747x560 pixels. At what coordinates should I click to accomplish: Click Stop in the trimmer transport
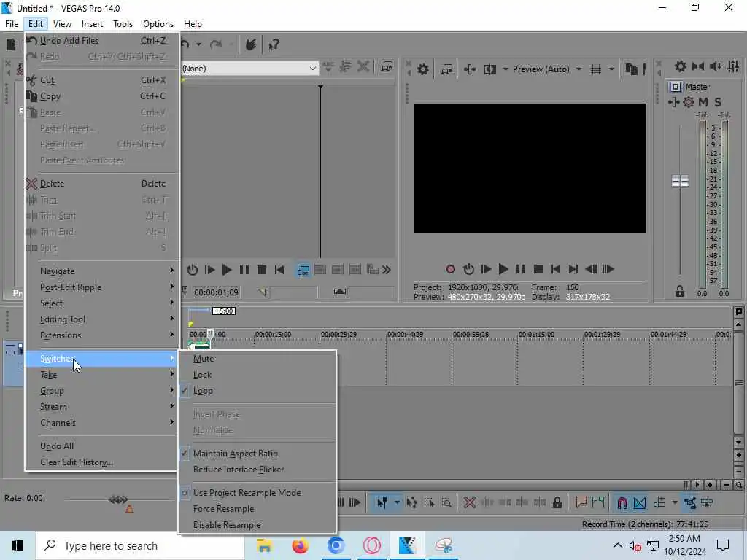click(x=262, y=270)
